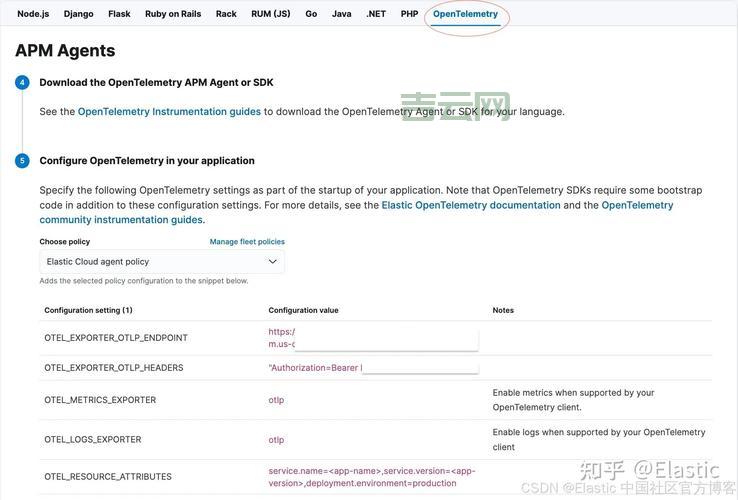Open OpenTelemetry Instrumentation guides link
Image resolution: width=738 pixels, height=500 pixels.
(x=169, y=112)
